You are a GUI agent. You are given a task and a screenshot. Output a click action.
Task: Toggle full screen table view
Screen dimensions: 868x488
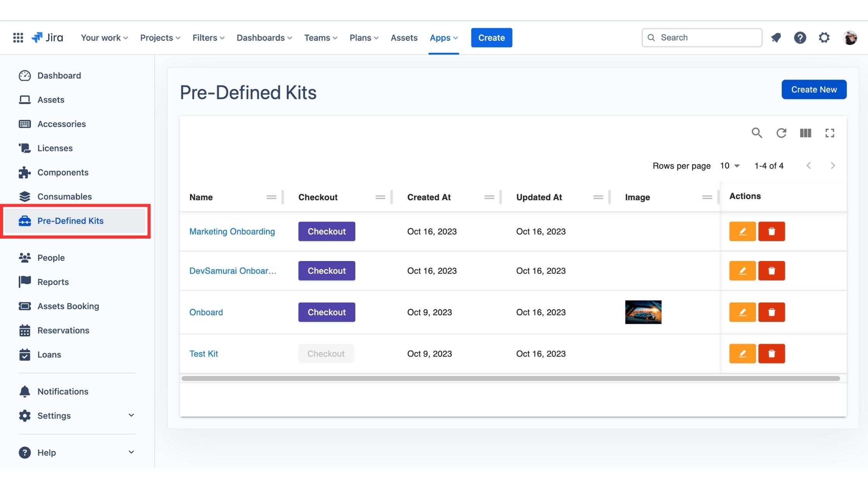(830, 133)
